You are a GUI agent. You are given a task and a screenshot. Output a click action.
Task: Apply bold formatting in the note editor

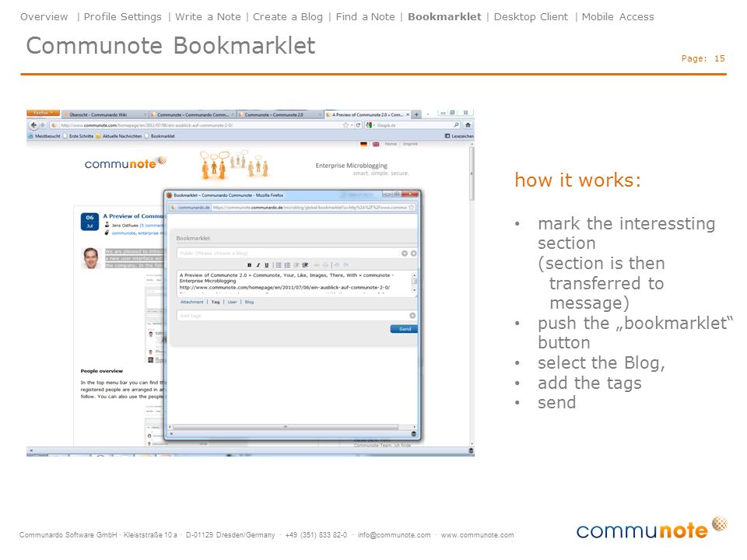point(249,265)
